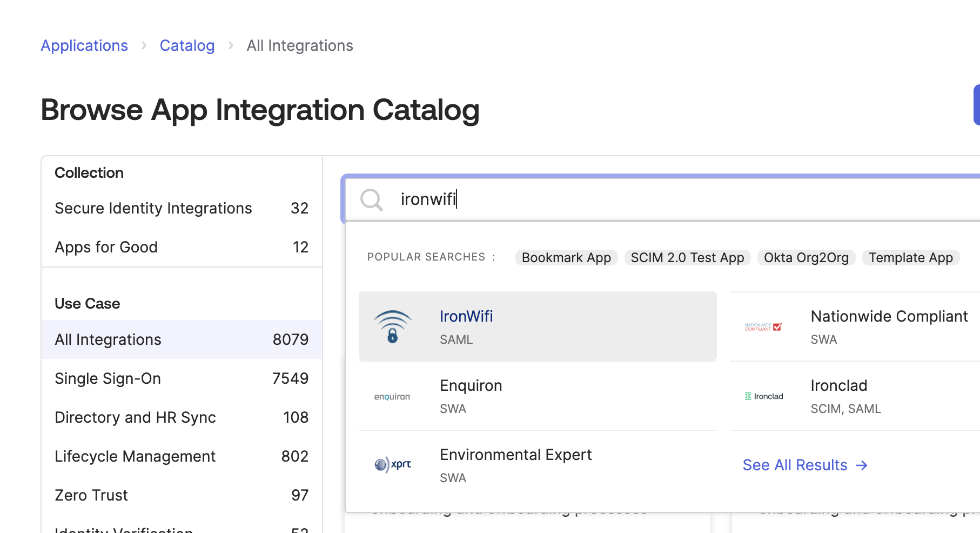Choose the Template App popular search
Screen dimensions: 980x533
[910, 257]
